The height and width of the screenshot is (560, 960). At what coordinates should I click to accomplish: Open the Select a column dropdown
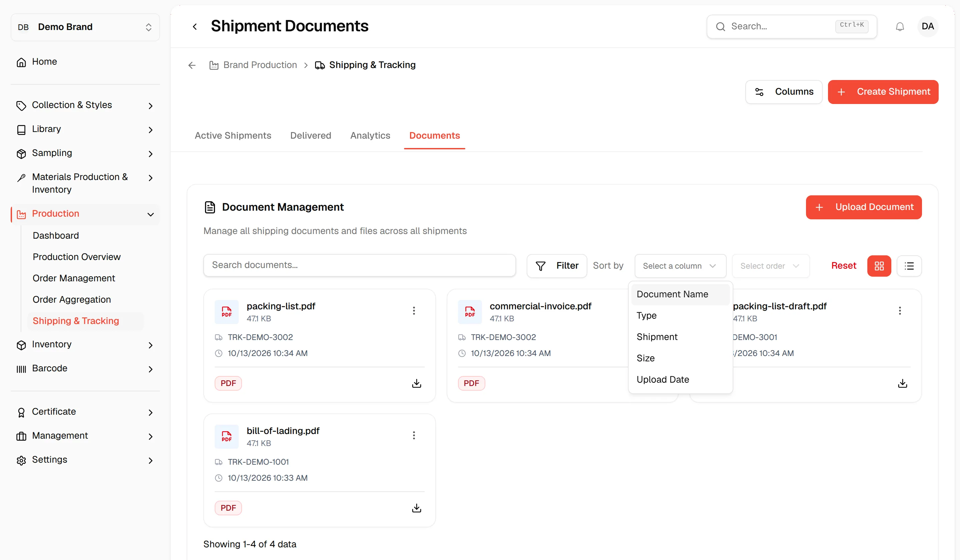coord(680,266)
